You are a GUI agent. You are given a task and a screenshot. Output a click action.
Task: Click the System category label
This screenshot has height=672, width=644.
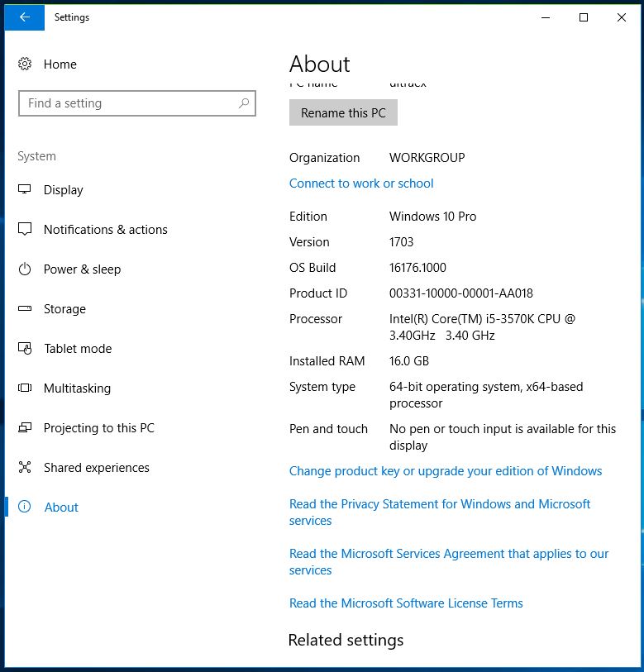[37, 156]
